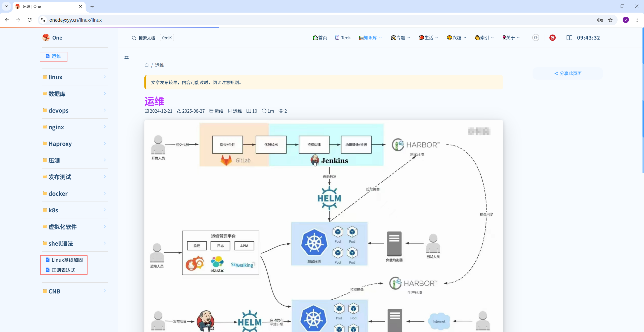The height and width of the screenshot is (332, 644).
Task: View site information icon in address bar
Action: coord(43,20)
